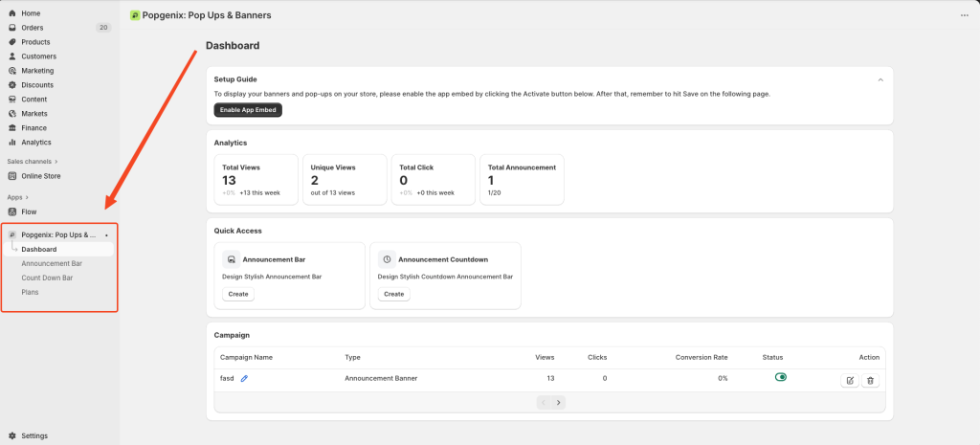Click the Clicks column header
The width and height of the screenshot is (980, 445).
[x=597, y=358]
